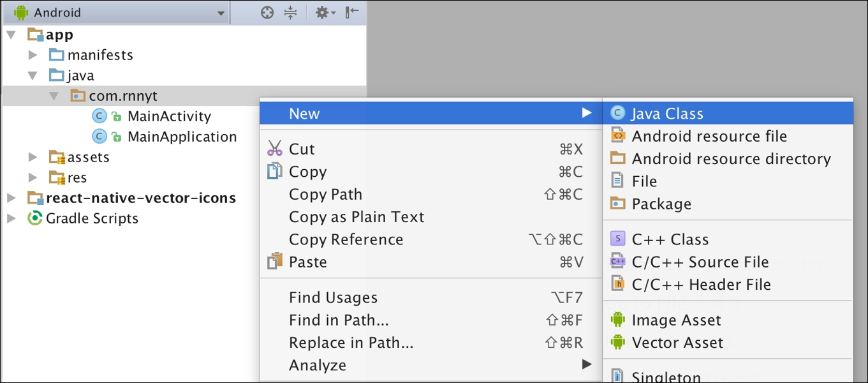Create a new Image Asset

pyautogui.click(x=728, y=320)
